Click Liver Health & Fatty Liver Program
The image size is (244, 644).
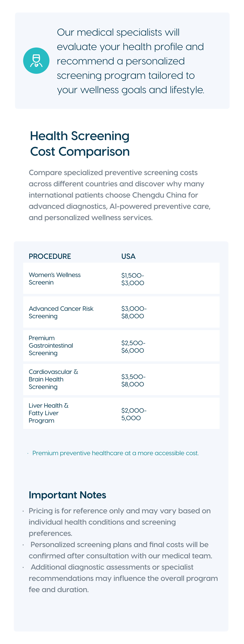[48, 413]
